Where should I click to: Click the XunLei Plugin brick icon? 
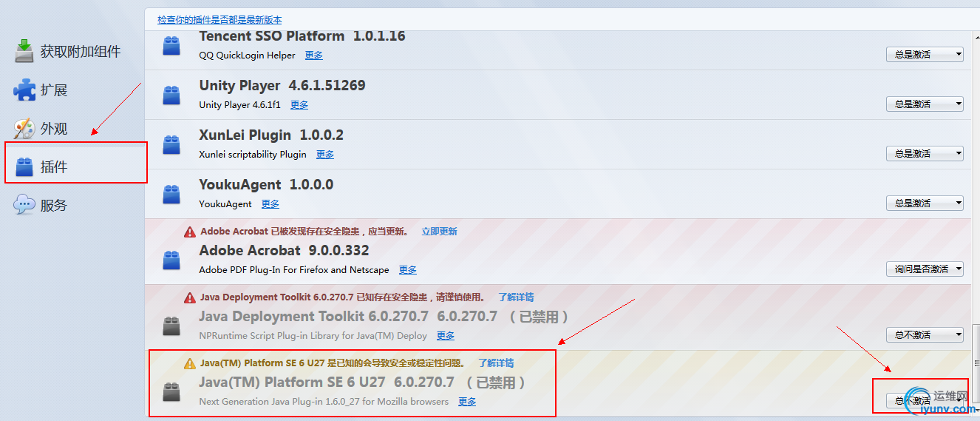pyautogui.click(x=171, y=144)
